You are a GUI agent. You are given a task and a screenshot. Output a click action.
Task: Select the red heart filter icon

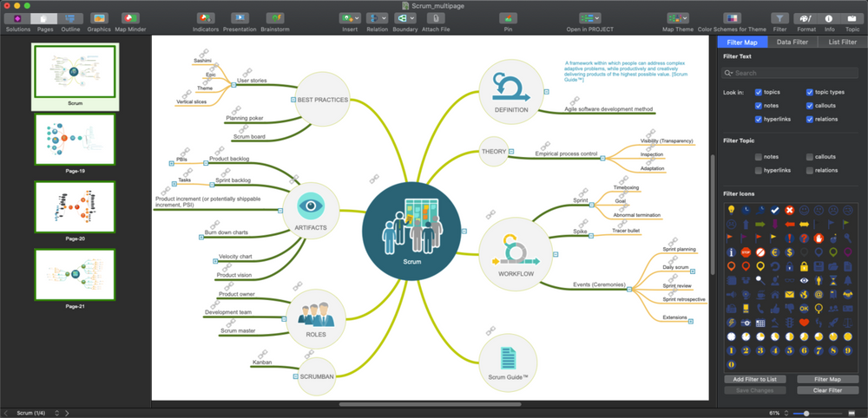click(804, 323)
